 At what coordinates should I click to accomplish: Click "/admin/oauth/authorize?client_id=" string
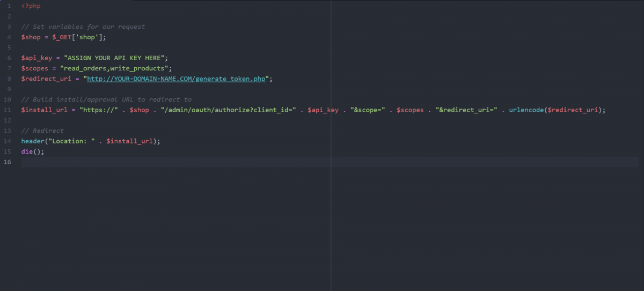point(228,110)
